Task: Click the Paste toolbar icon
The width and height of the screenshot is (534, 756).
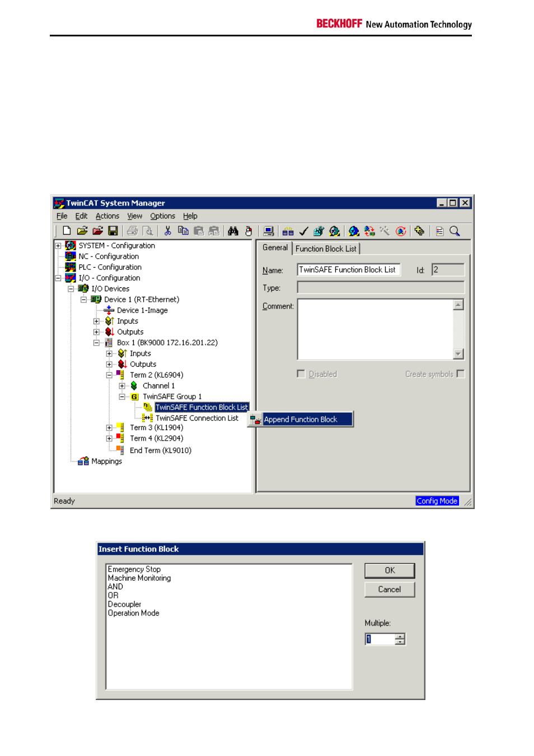Action: click(199, 231)
